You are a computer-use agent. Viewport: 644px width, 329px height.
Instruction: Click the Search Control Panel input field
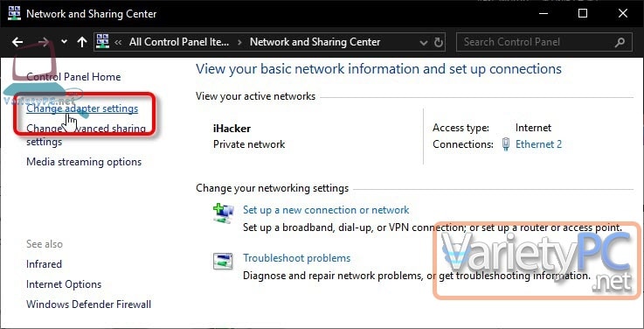pos(537,41)
